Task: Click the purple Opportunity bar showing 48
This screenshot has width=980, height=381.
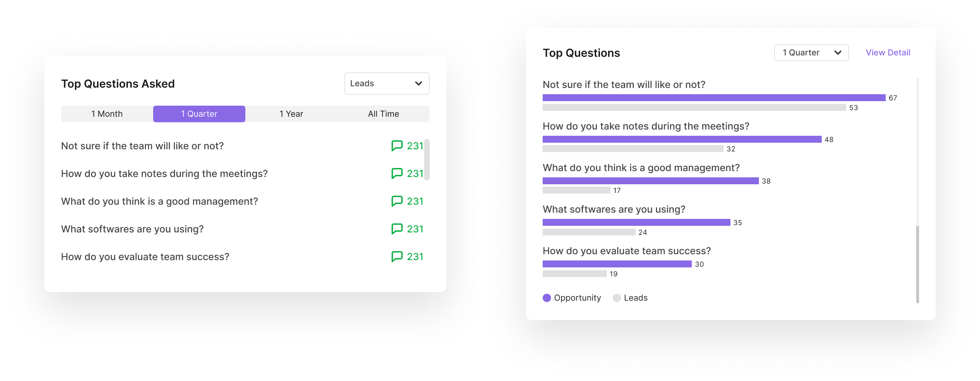Action: coord(682,139)
